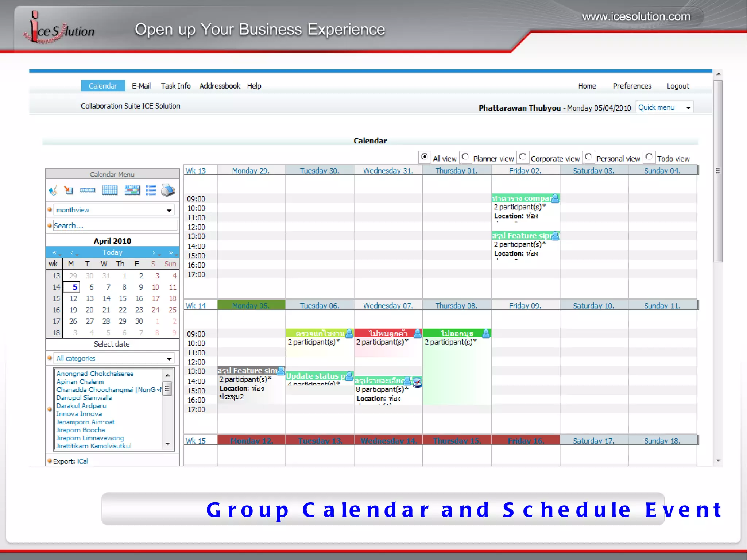The width and height of the screenshot is (747, 560).
Task: Select Danupol Siamwalla in user list
Action: pos(84,398)
